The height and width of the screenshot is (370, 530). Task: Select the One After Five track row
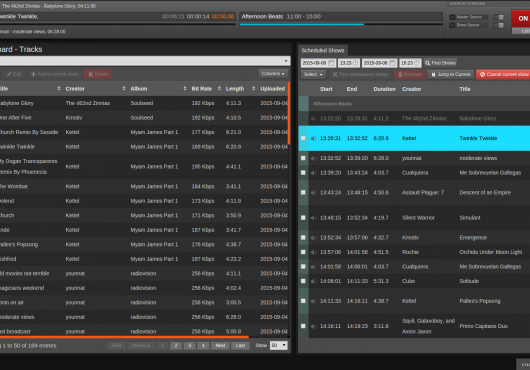pyautogui.click(x=145, y=118)
